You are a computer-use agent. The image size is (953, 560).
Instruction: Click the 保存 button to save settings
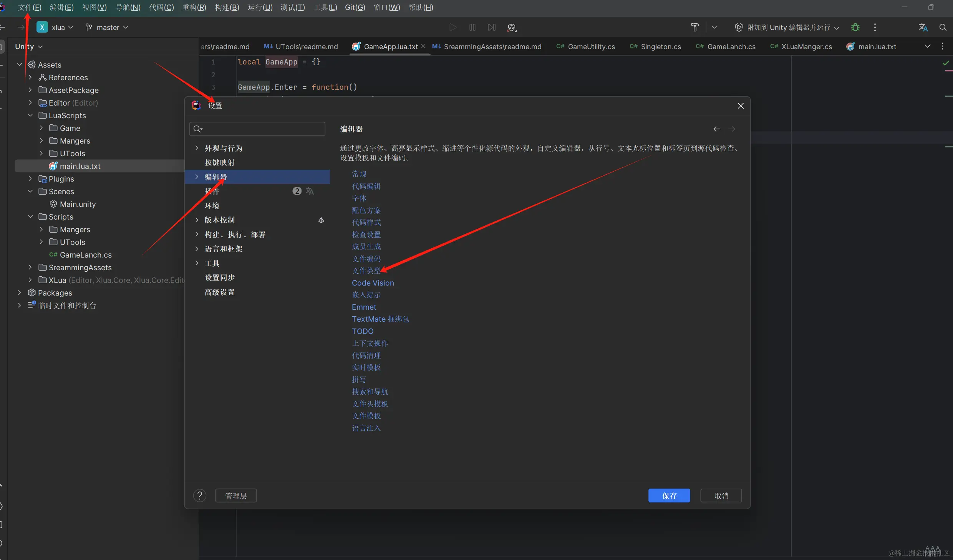pyautogui.click(x=669, y=496)
